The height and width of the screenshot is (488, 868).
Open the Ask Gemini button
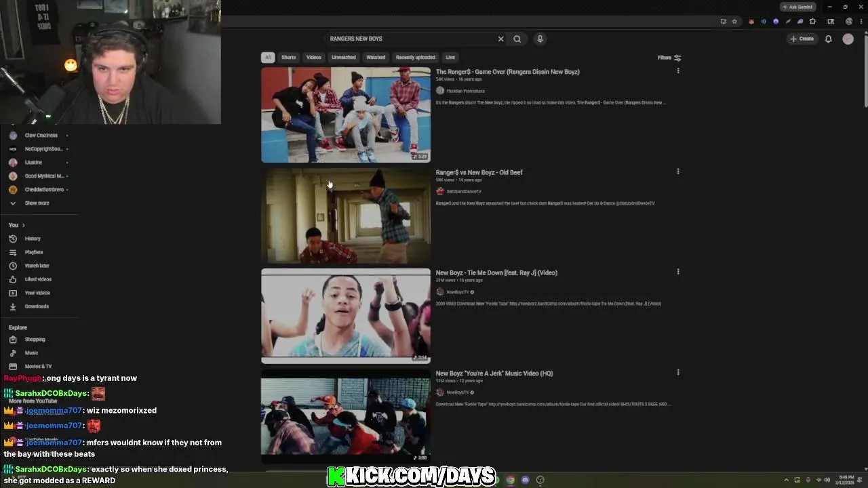pos(797,7)
